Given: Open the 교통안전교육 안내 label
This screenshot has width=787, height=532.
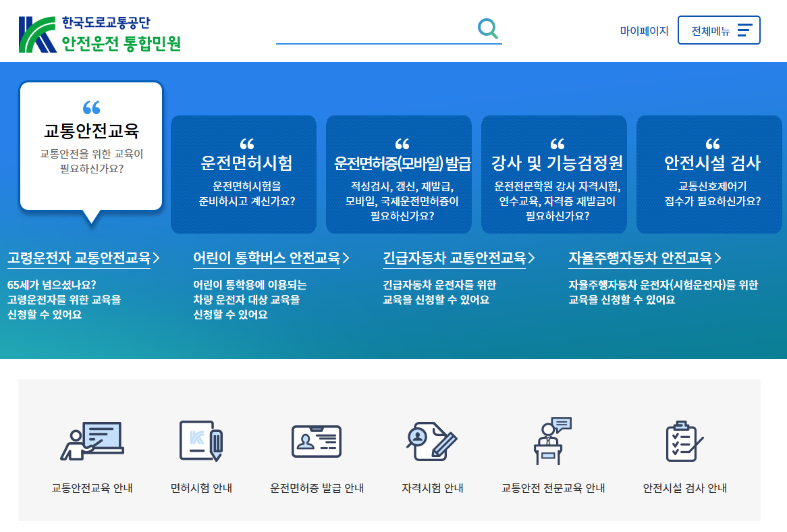Looking at the screenshot, I should 92,488.
